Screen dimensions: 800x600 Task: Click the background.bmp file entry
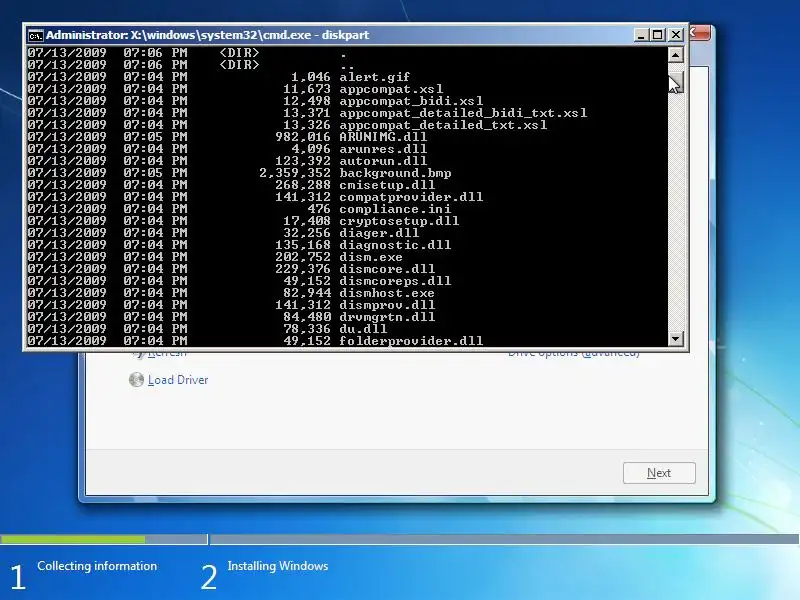tap(395, 173)
